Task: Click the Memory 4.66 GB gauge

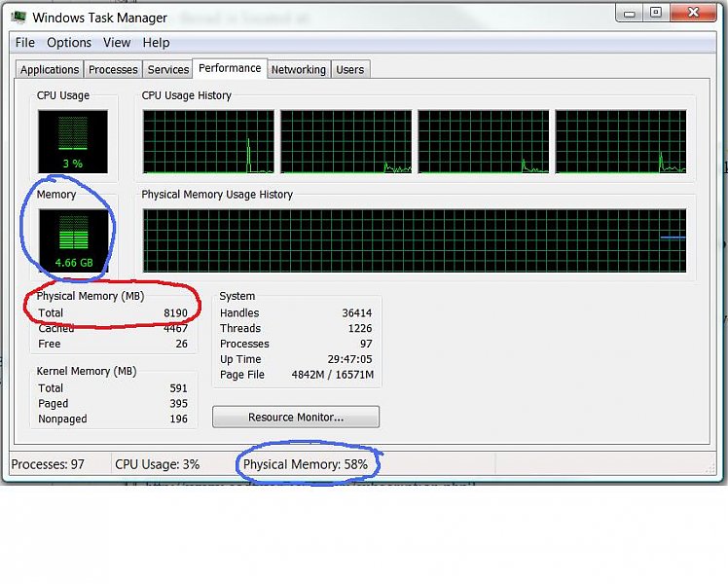Action: click(73, 240)
